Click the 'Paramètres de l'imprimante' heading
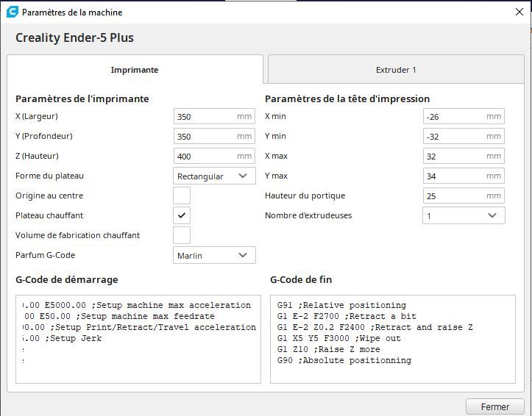The width and height of the screenshot is (532, 416). point(82,99)
